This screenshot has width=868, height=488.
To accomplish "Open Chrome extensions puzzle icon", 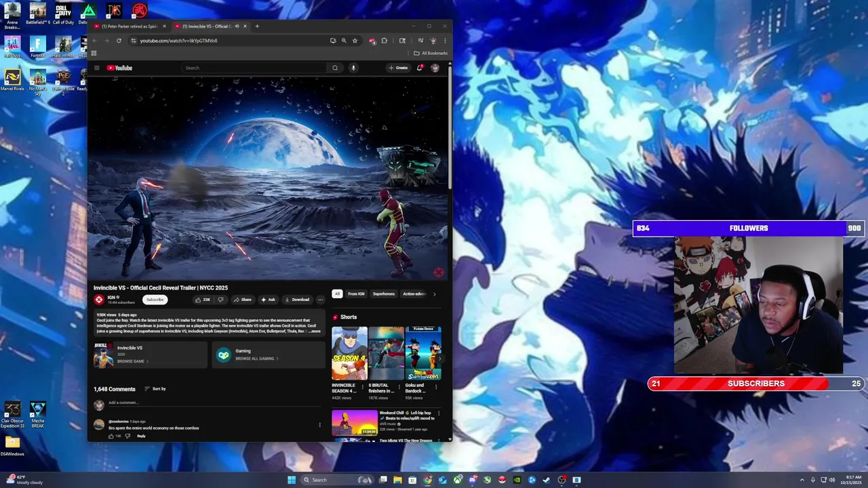I will (x=384, y=41).
